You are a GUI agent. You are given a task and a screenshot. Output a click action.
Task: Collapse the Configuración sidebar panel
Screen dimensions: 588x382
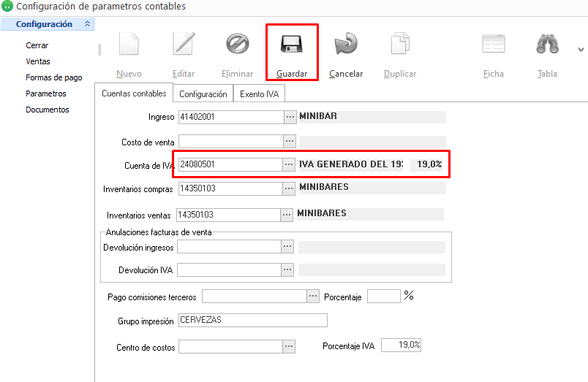pyautogui.click(x=88, y=24)
